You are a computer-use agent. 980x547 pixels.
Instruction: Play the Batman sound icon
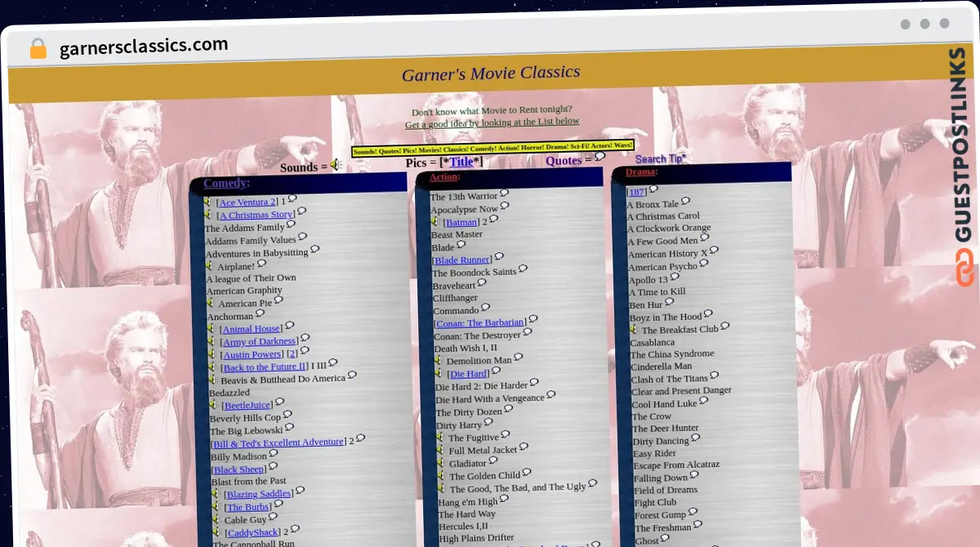tap(435, 221)
